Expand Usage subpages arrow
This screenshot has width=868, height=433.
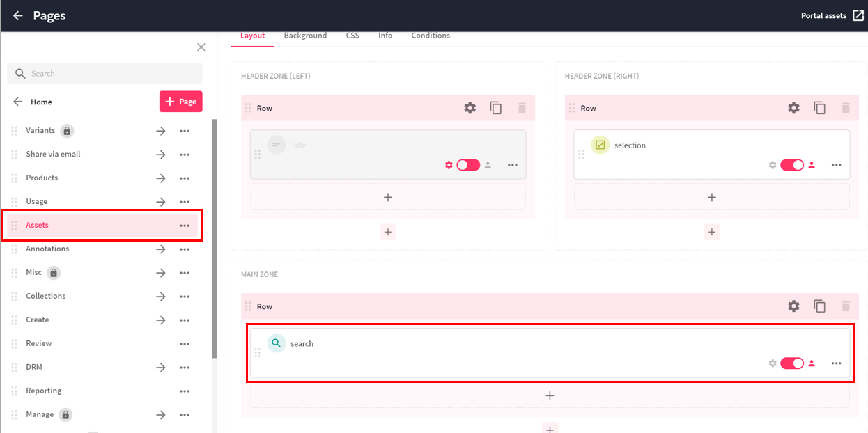coord(161,202)
